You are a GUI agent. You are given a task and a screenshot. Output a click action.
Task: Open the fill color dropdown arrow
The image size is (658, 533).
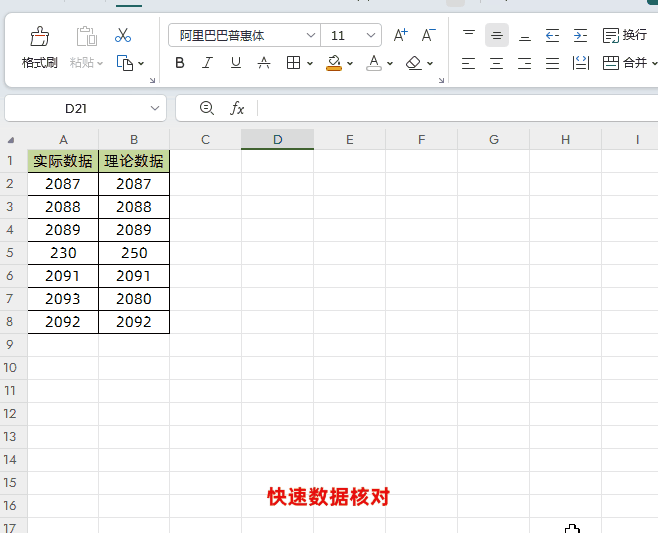(350, 64)
